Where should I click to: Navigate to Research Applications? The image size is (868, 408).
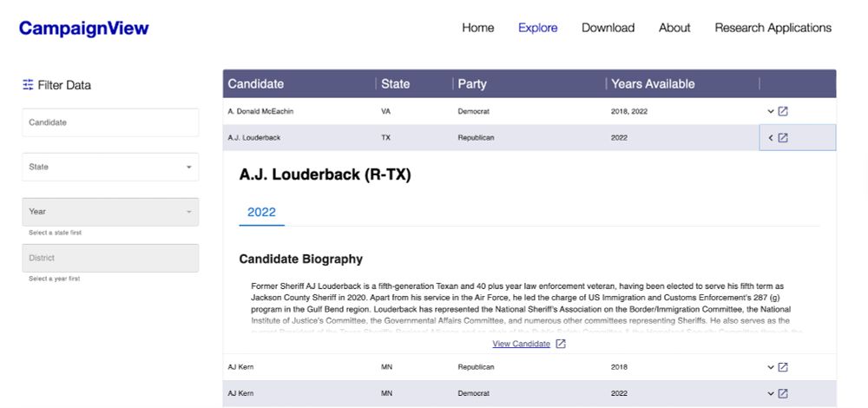coord(773,28)
